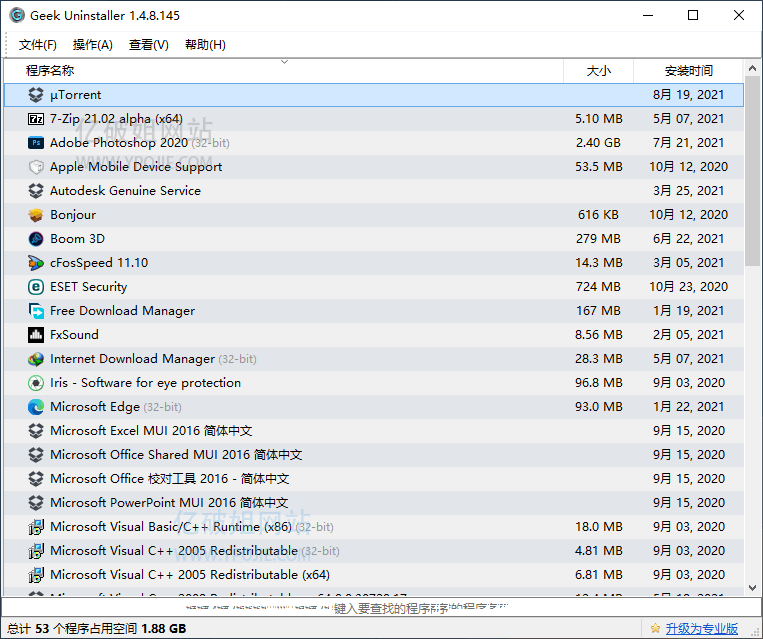Open the 文件(F) menu
Screen dimensions: 763x639
(37, 45)
